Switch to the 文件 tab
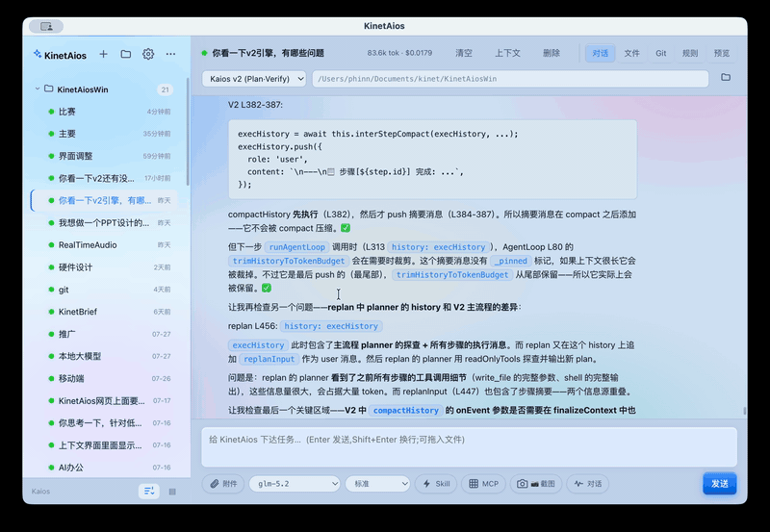Image resolution: width=770 pixels, height=532 pixels. pyautogui.click(x=631, y=53)
